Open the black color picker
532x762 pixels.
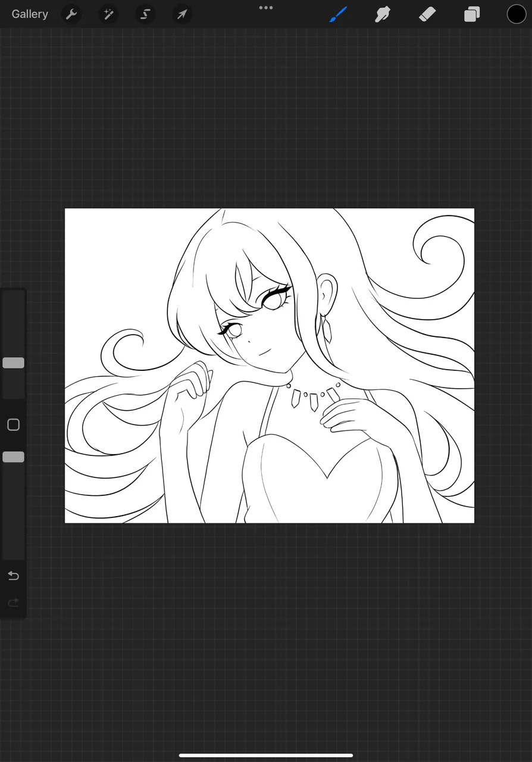pyautogui.click(x=517, y=14)
